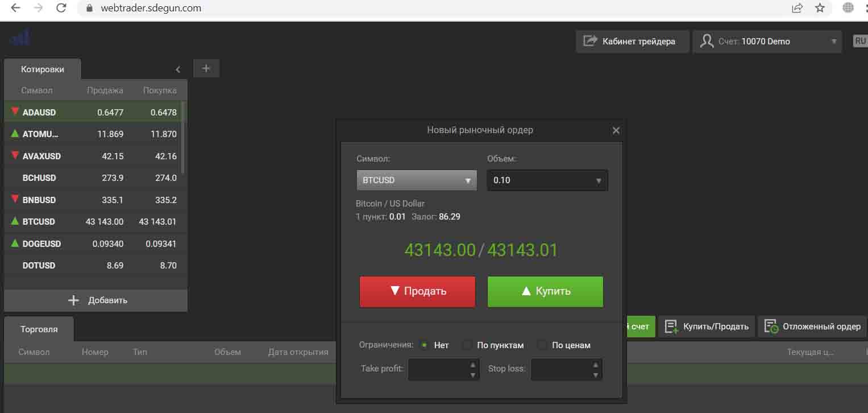
Task: Go forward in browser history
Action: (39, 8)
